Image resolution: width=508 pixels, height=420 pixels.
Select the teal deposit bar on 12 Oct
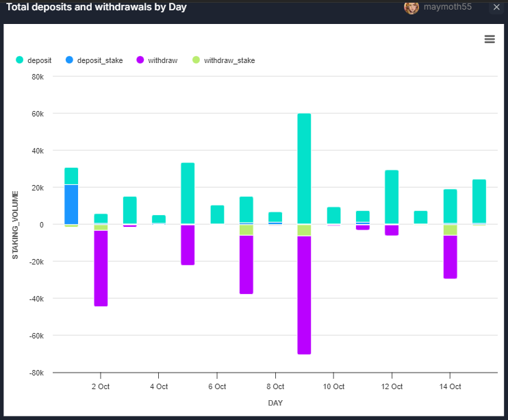pyautogui.click(x=392, y=197)
